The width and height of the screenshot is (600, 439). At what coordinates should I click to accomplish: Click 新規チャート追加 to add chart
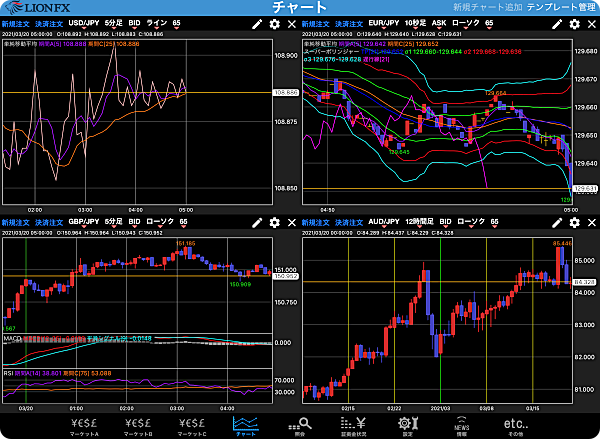[x=488, y=7]
